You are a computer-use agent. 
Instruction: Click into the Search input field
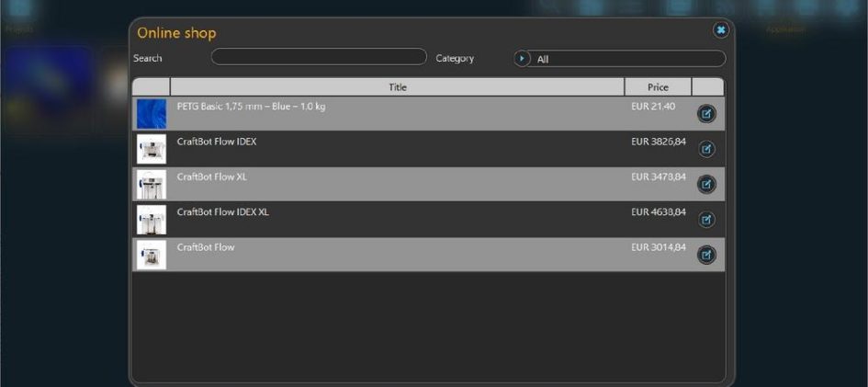[x=319, y=57]
